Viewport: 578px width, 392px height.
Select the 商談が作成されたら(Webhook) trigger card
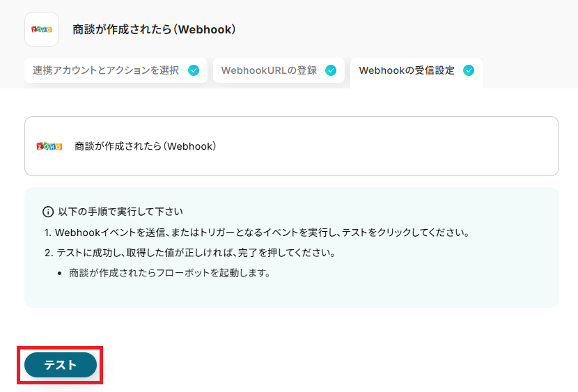[x=292, y=146]
